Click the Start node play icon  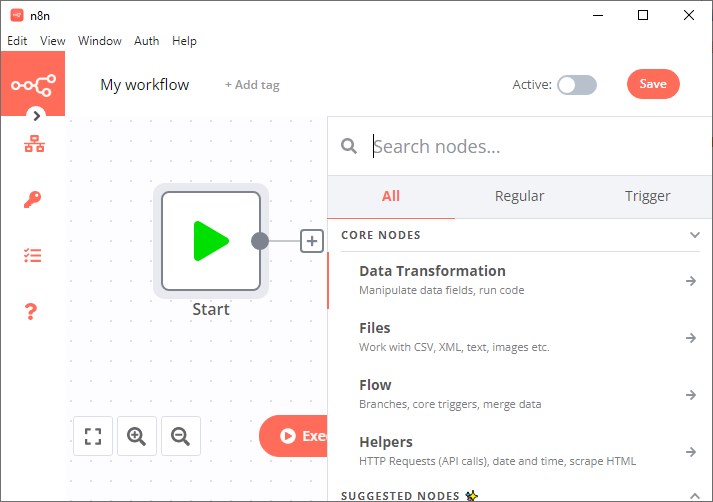click(211, 241)
